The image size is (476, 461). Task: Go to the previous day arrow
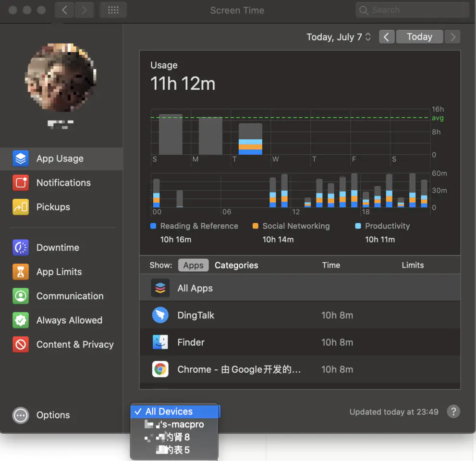387,37
